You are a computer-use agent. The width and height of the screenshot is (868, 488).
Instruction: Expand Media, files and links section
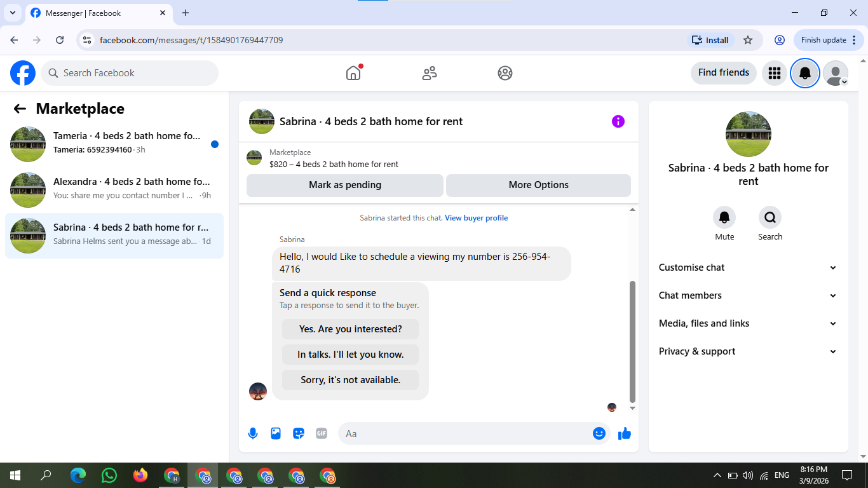[x=748, y=323]
